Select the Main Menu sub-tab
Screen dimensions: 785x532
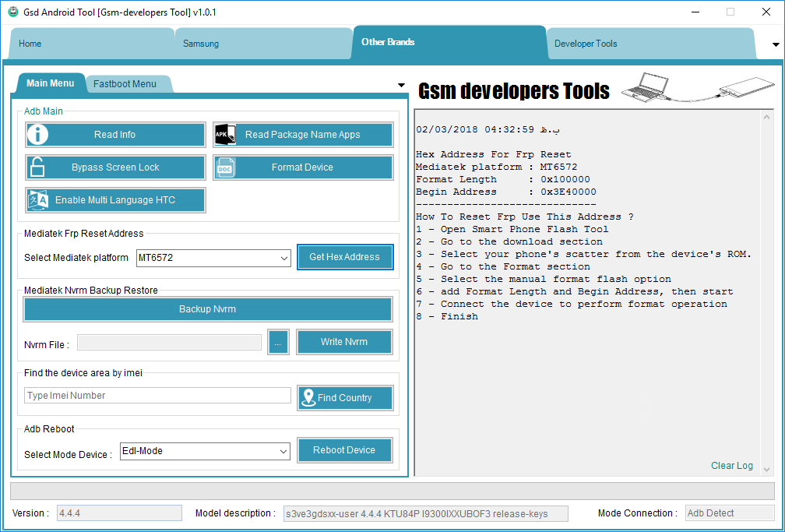pyautogui.click(x=50, y=83)
